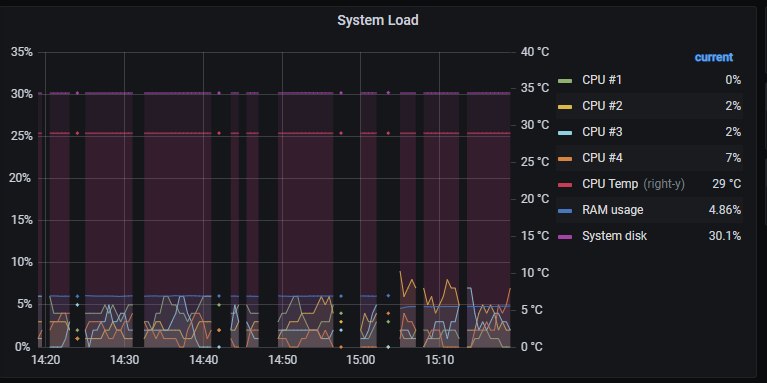767x383 pixels.
Task: Click the 2% value for CPU #2
Action: (733, 106)
